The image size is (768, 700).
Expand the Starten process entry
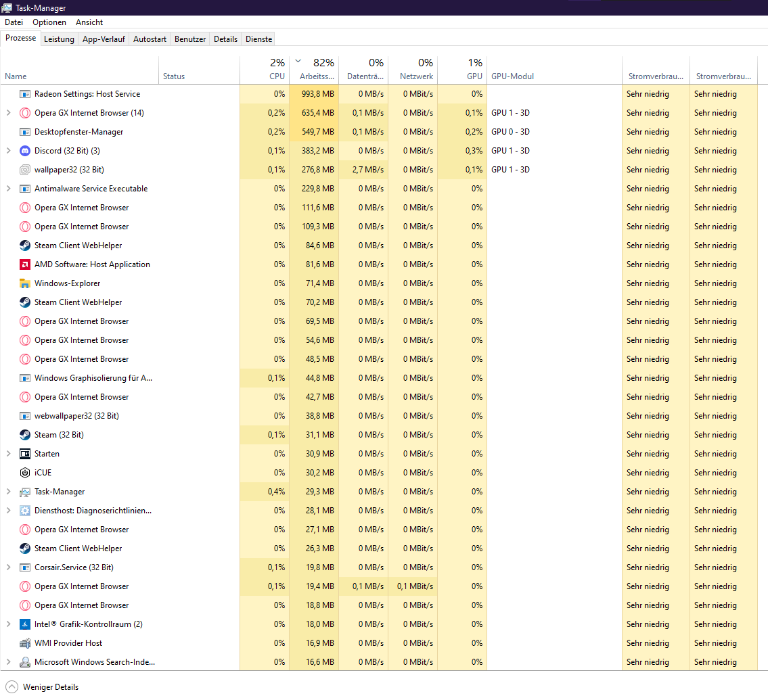pyautogui.click(x=8, y=454)
